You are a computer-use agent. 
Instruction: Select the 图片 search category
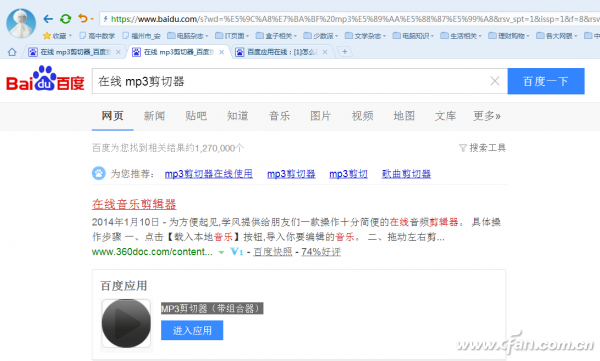(x=321, y=116)
